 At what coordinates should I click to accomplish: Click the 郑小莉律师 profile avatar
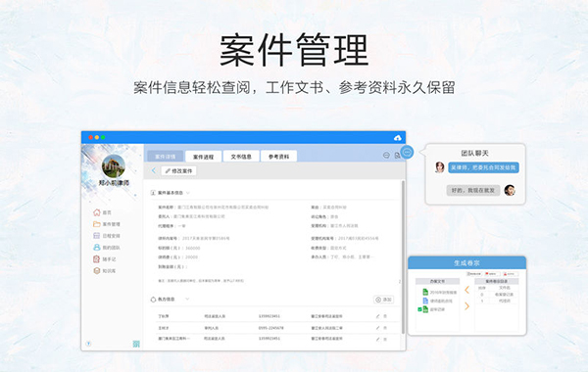[x=114, y=166]
